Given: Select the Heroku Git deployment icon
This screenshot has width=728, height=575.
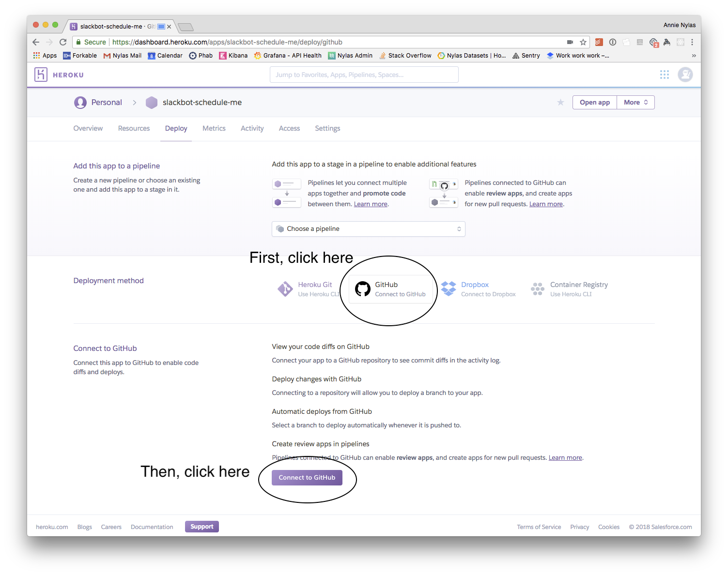Looking at the screenshot, I should tap(285, 289).
